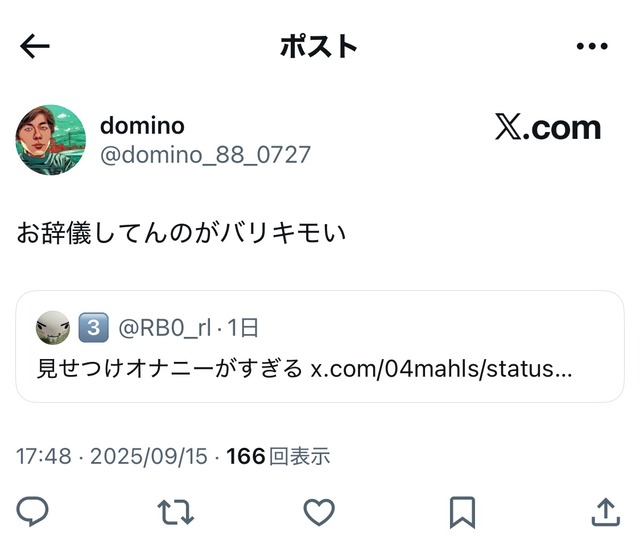Tap the ポスト header title

tap(319, 46)
